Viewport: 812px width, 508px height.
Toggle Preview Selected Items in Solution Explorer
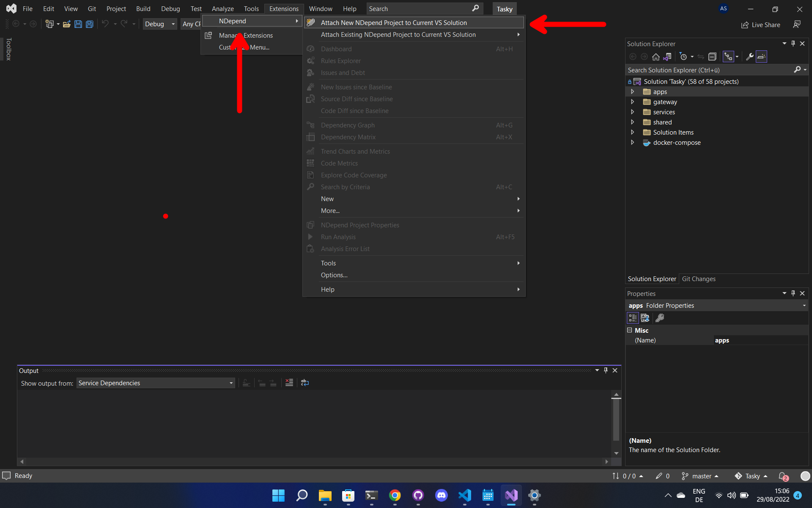761,57
